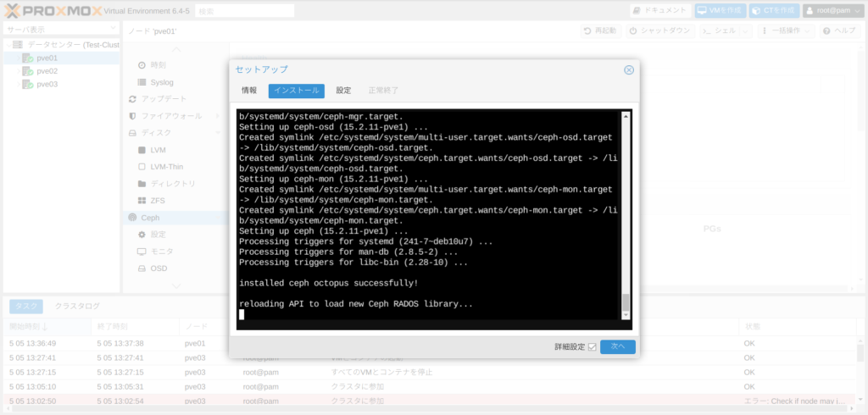The image size is (868, 415).
Task: Select the error task row 13:02:50
Action: [x=429, y=401]
